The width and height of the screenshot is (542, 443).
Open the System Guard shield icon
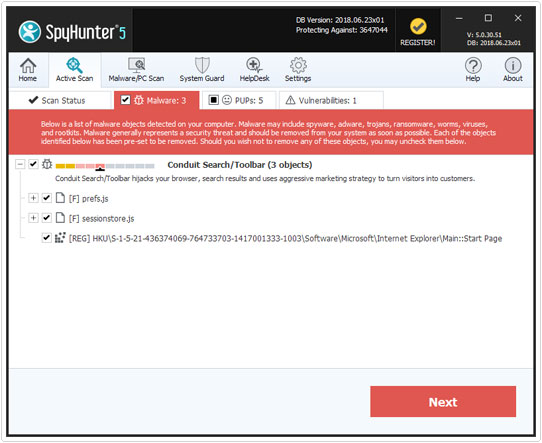coord(202,65)
